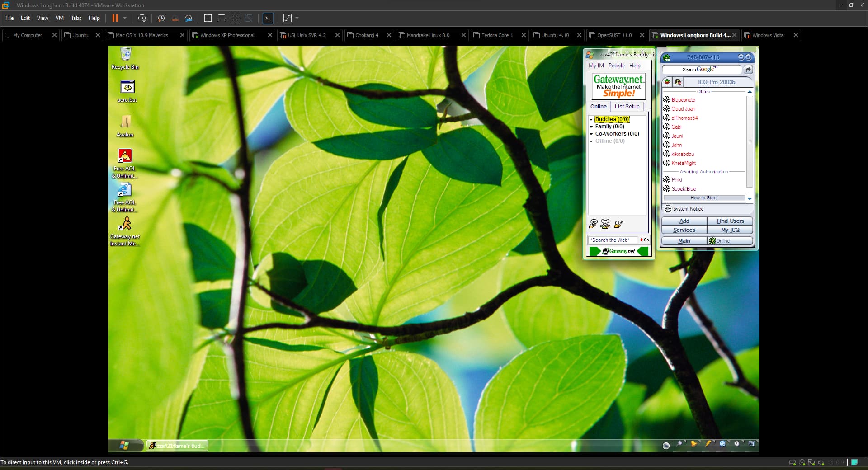Open the snapshot manager wrench icon

(x=189, y=18)
